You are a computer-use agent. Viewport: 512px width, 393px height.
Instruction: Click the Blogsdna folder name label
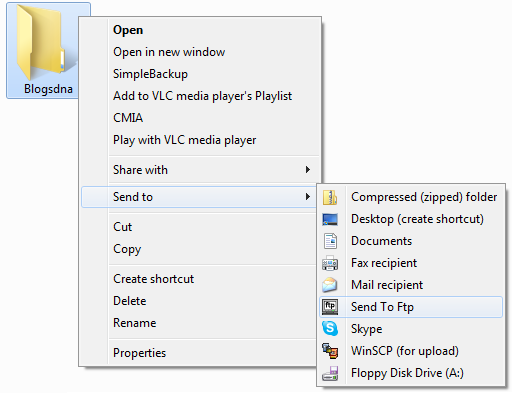coord(48,89)
